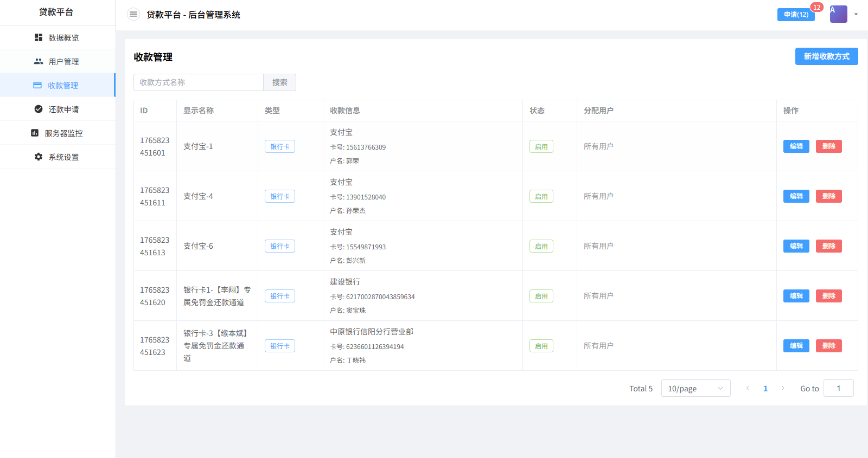Click the user avatar image
This screenshot has width=868, height=458.
tap(838, 14)
